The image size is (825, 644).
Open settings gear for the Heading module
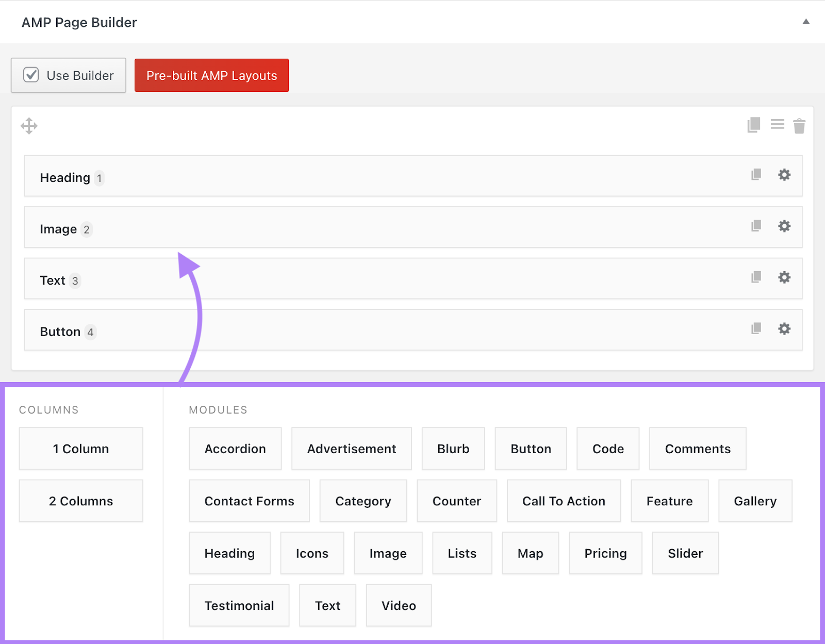click(x=784, y=175)
